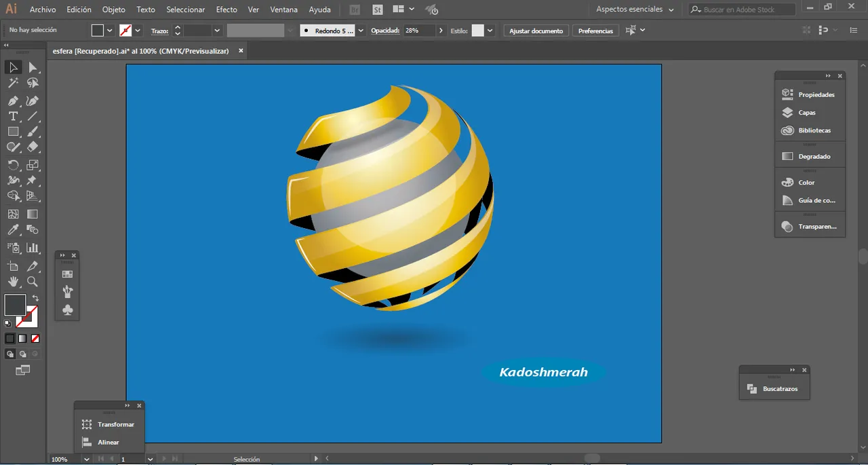Pick the Eyedropper tool

pyautogui.click(x=13, y=231)
